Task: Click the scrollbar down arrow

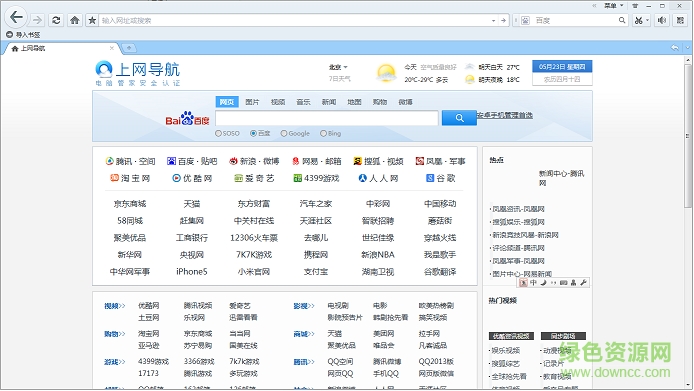Action: coord(687,384)
